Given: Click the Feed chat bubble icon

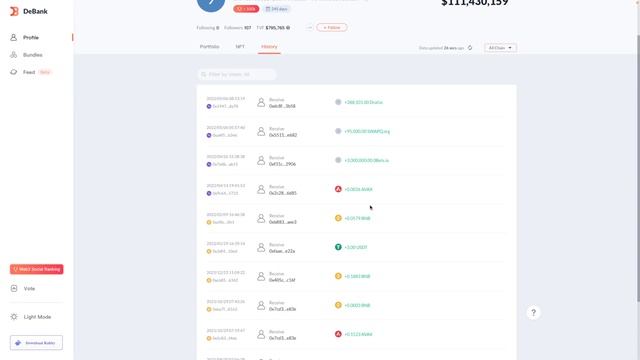Looking at the screenshot, I should coord(13,72).
